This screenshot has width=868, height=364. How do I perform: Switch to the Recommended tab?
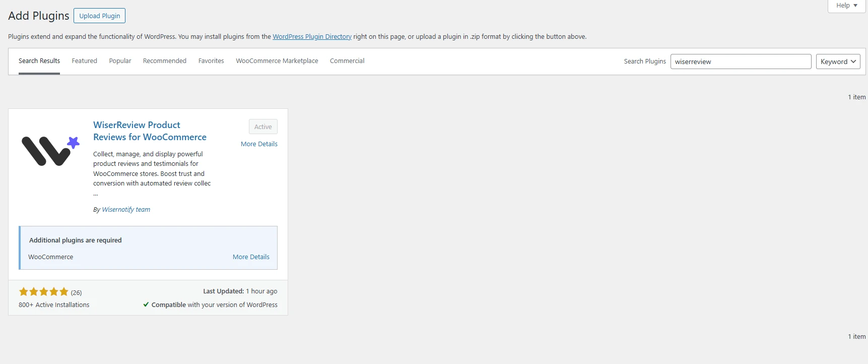(165, 61)
